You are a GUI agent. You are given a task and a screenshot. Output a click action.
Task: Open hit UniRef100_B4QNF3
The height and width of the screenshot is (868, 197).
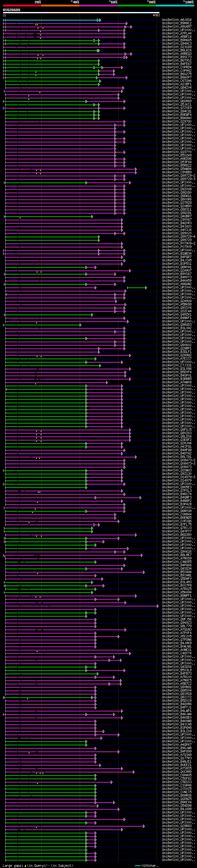(177, 497)
